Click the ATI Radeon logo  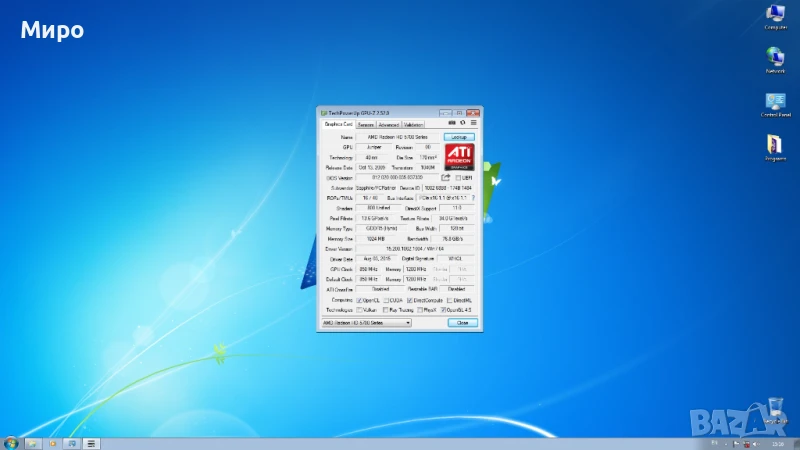pos(460,156)
